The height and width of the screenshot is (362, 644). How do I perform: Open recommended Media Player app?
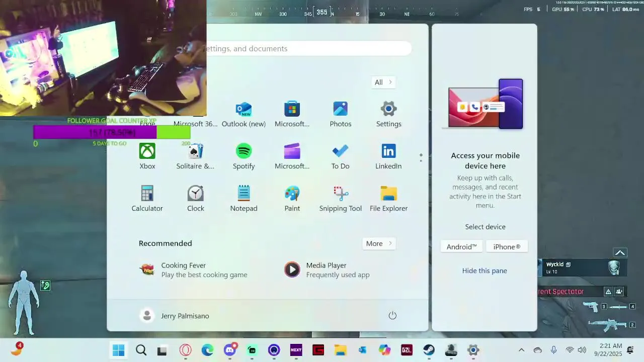coord(327,270)
